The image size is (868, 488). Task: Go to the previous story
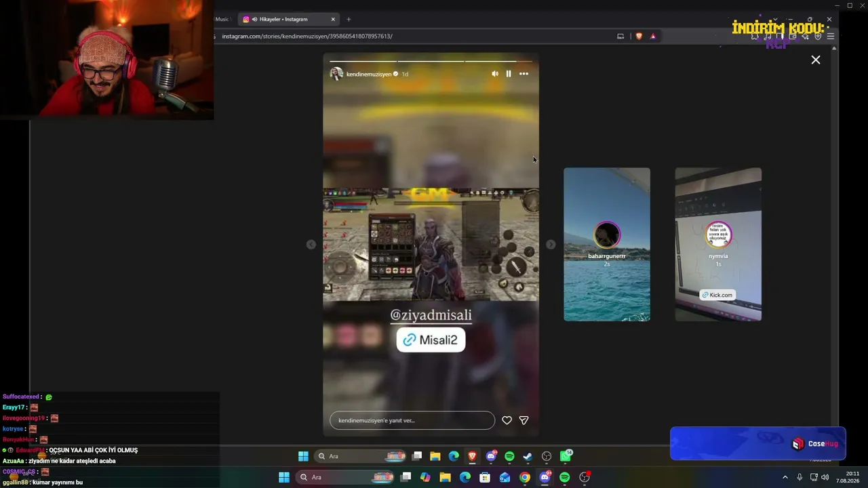(x=311, y=245)
